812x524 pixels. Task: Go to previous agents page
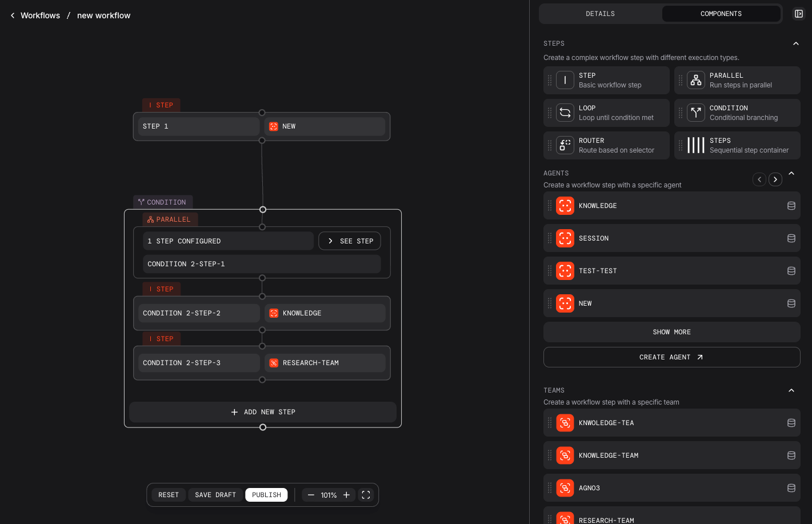click(x=759, y=179)
